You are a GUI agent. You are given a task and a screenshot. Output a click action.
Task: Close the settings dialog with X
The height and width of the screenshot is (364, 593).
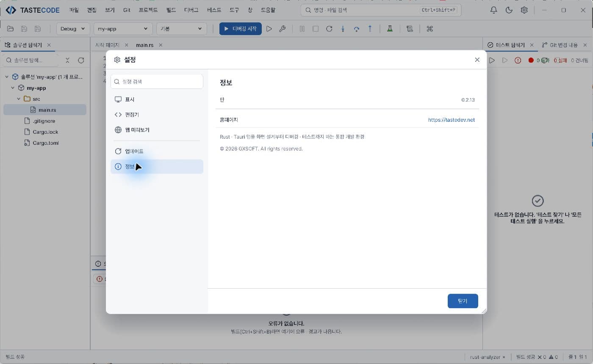coord(477,60)
